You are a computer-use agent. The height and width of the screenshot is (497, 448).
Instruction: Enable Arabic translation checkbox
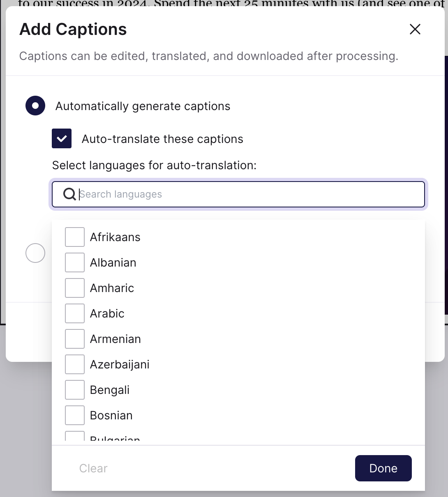(x=75, y=313)
